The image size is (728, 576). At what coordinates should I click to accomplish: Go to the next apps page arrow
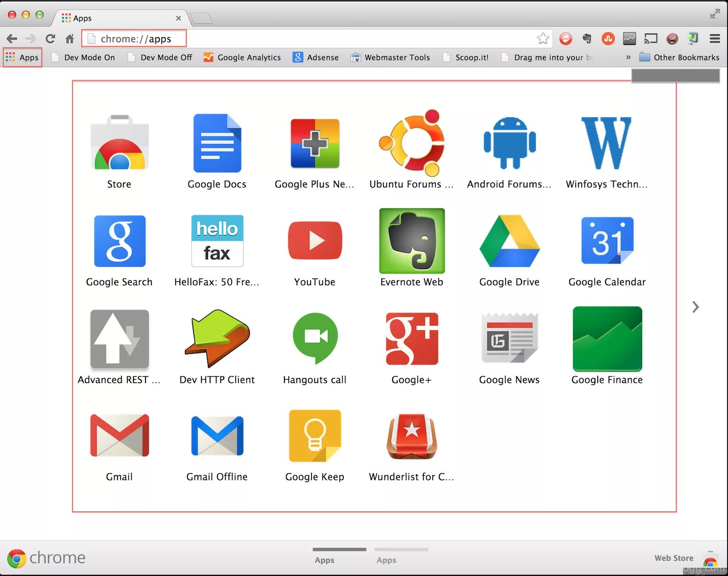click(695, 307)
